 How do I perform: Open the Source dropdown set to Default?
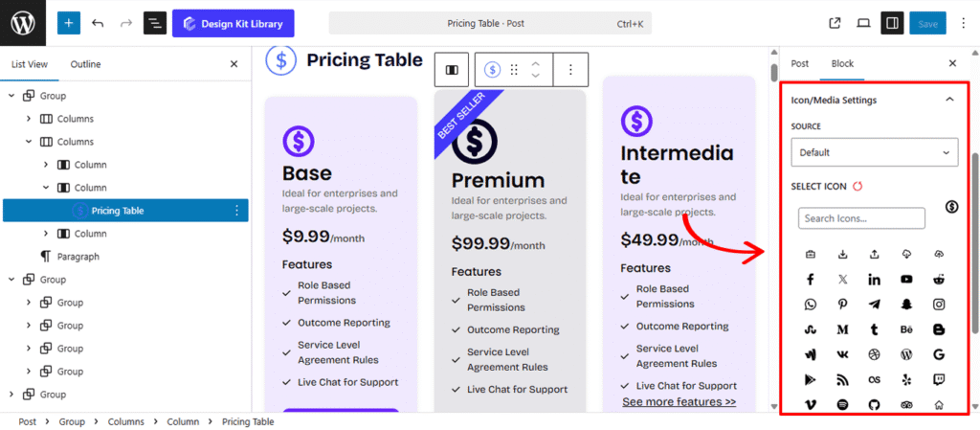[x=874, y=152]
